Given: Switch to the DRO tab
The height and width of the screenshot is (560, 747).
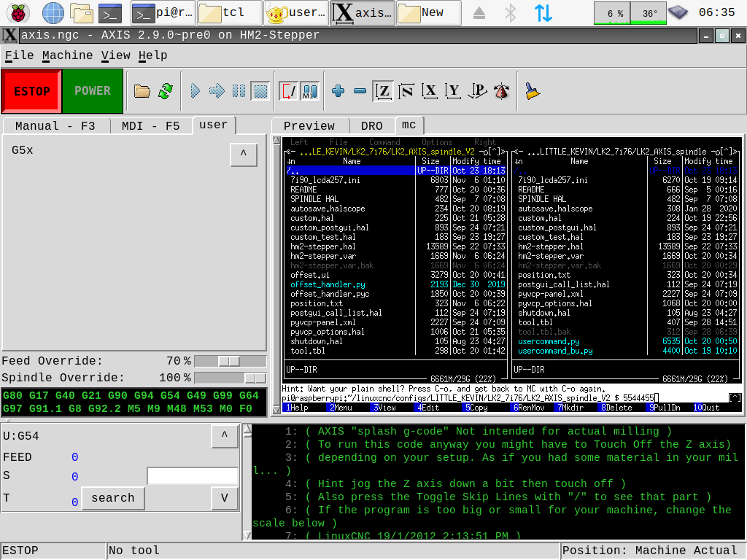Looking at the screenshot, I should coord(371,126).
